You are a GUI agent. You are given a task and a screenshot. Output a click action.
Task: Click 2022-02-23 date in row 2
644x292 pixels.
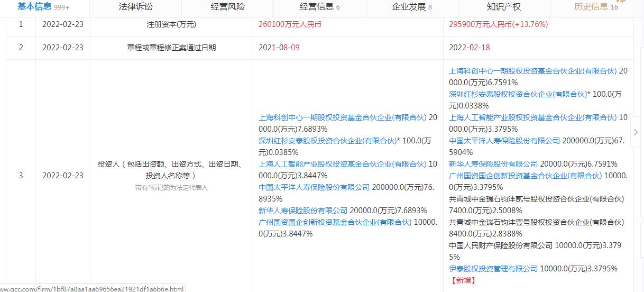point(63,48)
